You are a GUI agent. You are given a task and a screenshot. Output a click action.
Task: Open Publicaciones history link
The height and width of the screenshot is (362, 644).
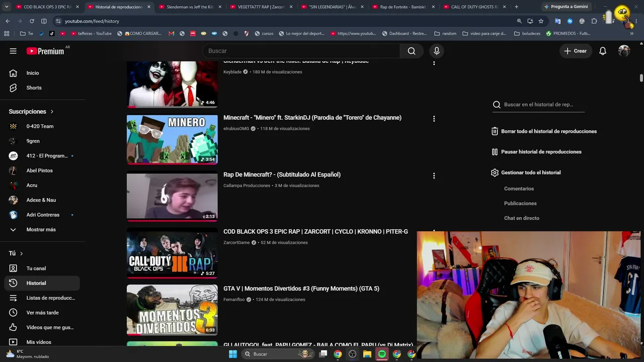coord(520,204)
